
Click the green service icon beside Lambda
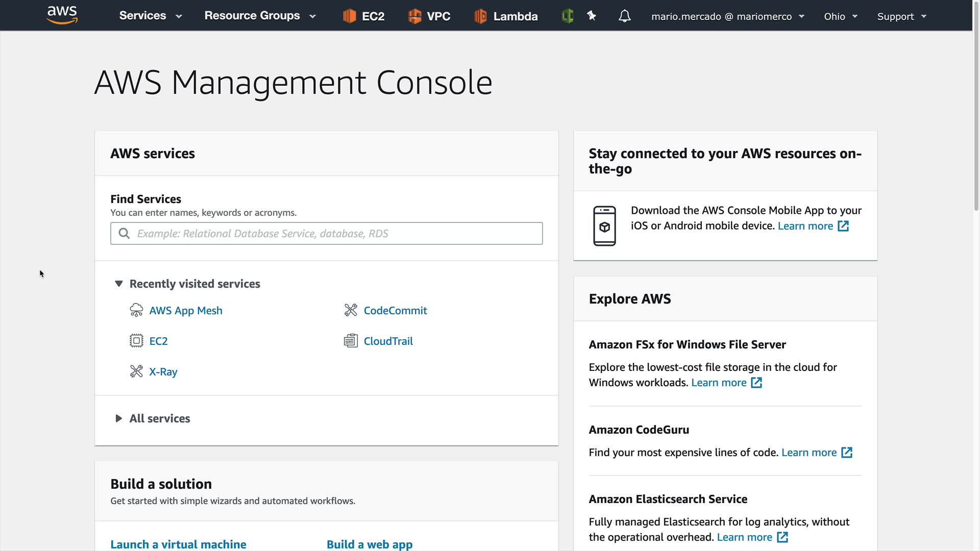pyautogui.click(x=568, y=16)
